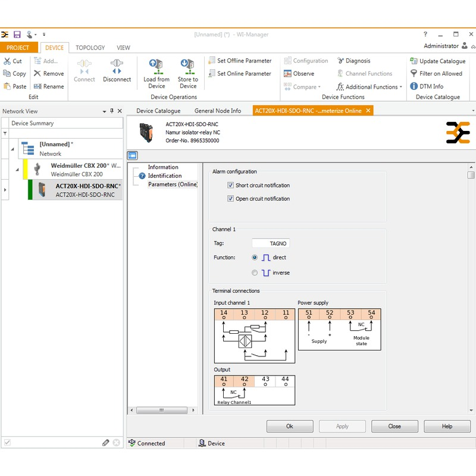Screen dimensions: 476x476
Task: Click the Additional Functions fx icon
Action: [x=340, y=87]
